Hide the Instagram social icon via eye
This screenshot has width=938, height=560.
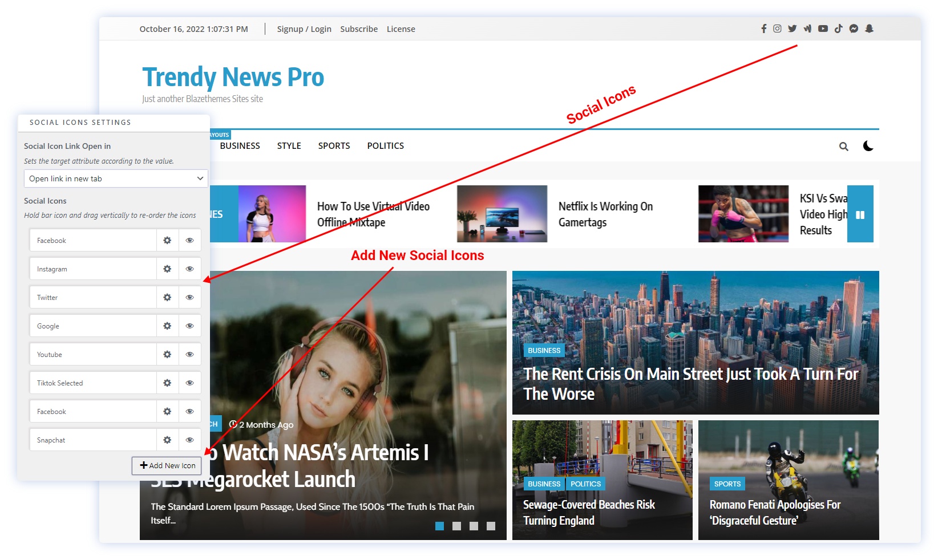pos(189,269)
